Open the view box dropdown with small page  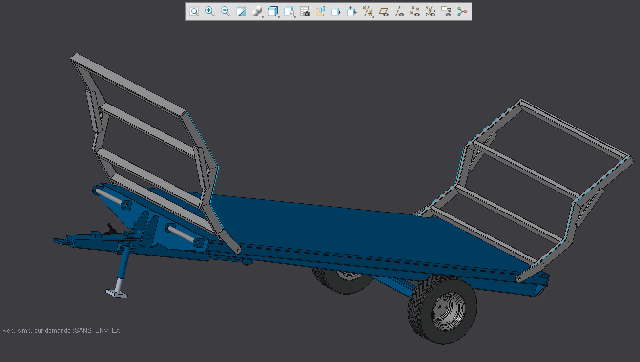click(x=289, y=11)
